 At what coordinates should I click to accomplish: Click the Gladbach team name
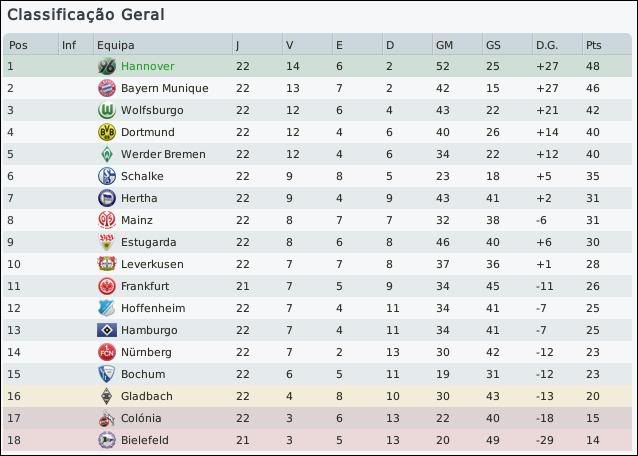click(x=146, y=396)
